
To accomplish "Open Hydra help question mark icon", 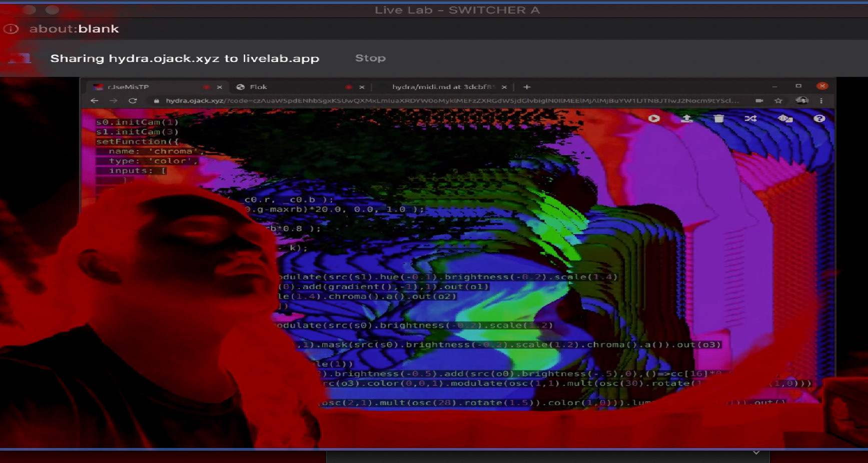I will 819,118.
